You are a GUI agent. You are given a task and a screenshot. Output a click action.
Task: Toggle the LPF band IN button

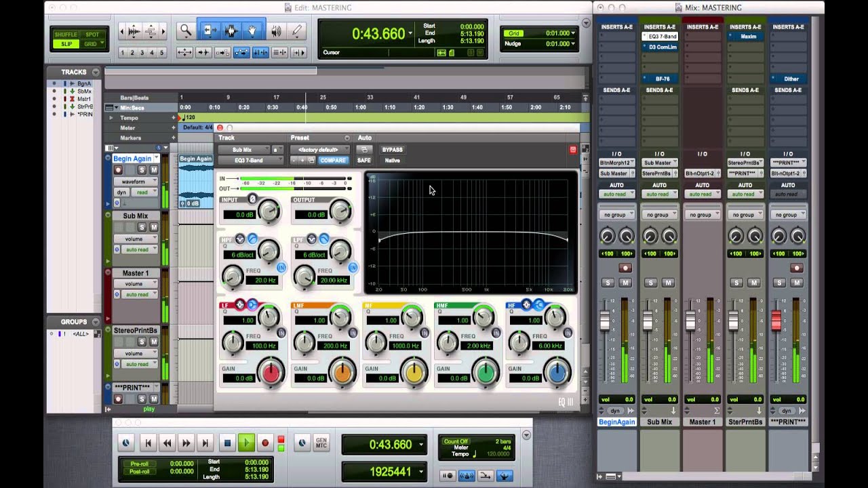pos(353,268)
